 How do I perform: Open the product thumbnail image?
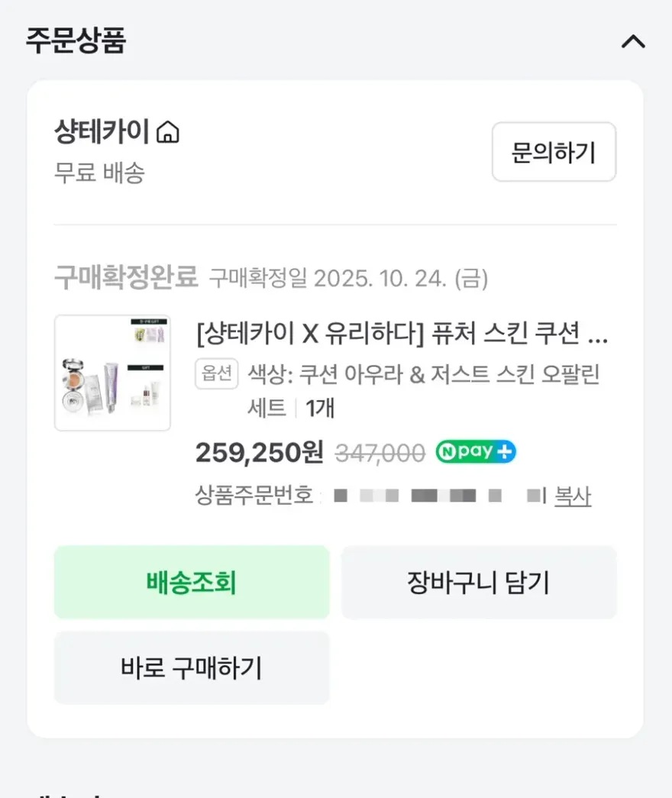pos(112,373)
